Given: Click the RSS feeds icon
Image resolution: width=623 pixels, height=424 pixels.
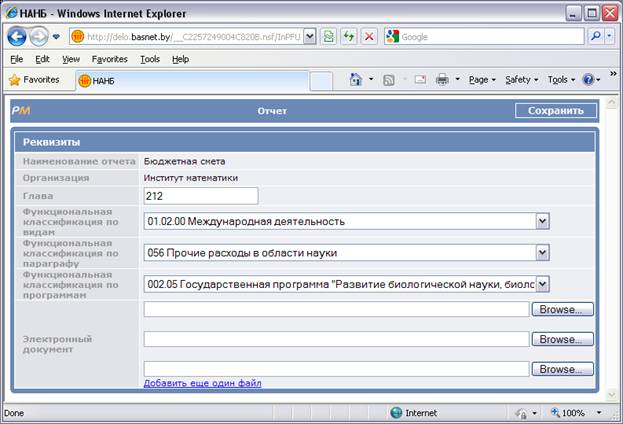Looking at the screenshot, I should tap(389, 80).
